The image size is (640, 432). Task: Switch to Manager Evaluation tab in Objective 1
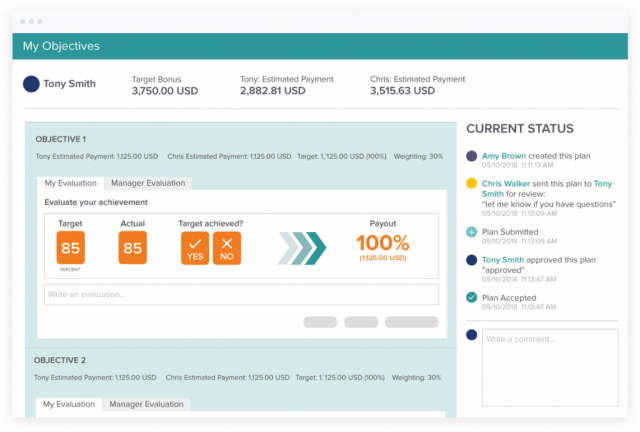pos(148,183)
